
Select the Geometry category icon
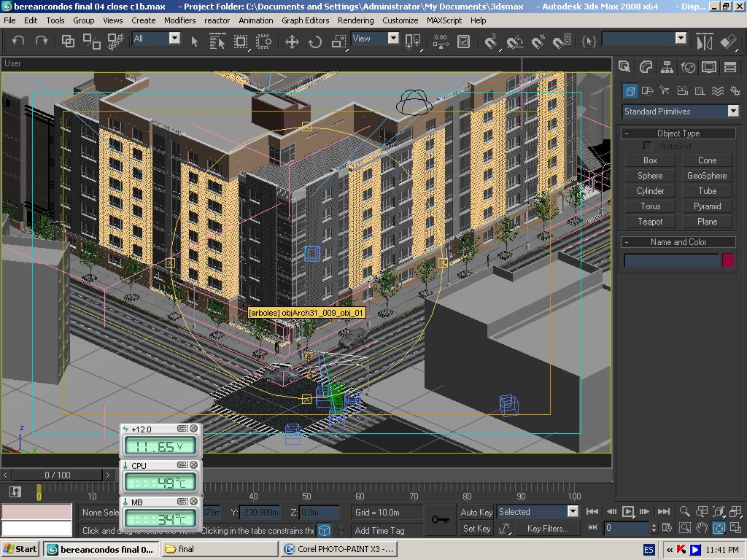pyautogui.click(x=630, y=90)
